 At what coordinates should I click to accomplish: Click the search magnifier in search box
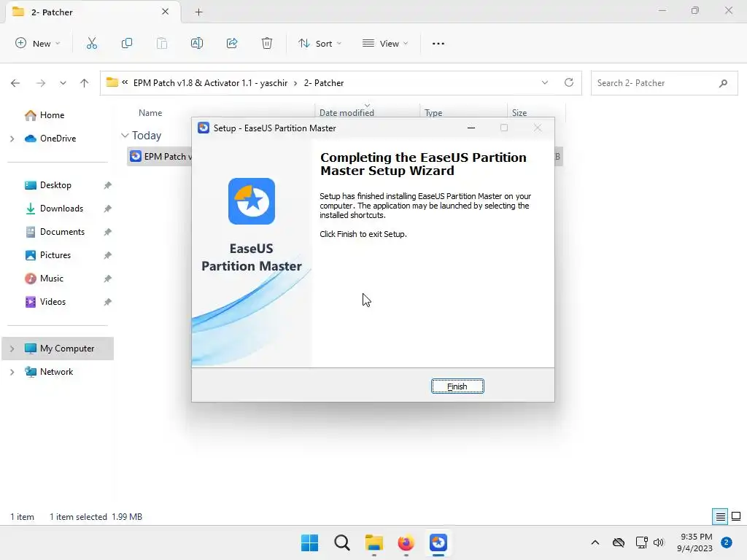point(723,83)
